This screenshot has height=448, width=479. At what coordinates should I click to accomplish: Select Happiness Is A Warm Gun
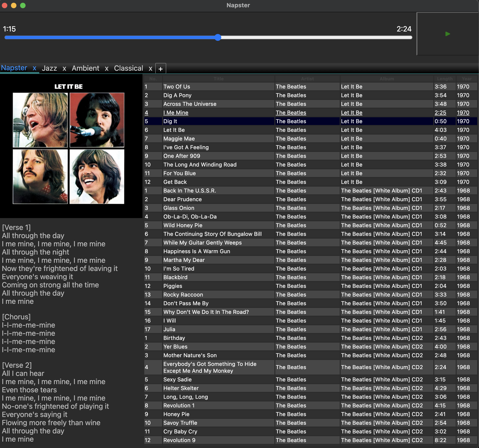pyautogui.click(x=310, y=251)
